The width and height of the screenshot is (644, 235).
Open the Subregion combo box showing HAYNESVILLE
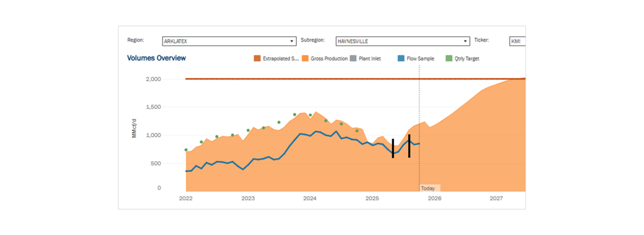pos(399,41)
